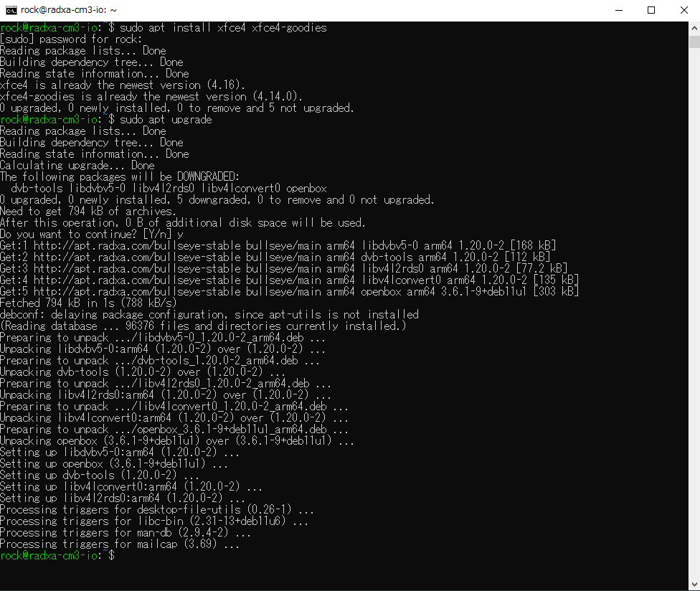Click the window title text rock@radxa-cm3-io
Image resolution: width=700 pixels, height=591 pixels.
pos(69,10)
